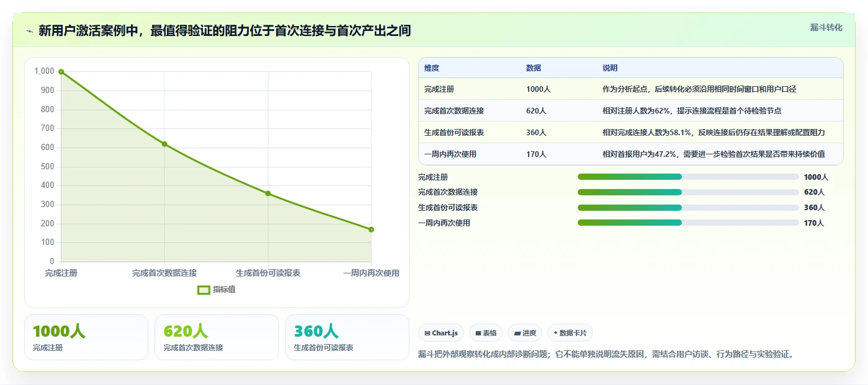Click the progress bar for 一周内再次使用
The image size is (868, 385).
click(688, 223)
